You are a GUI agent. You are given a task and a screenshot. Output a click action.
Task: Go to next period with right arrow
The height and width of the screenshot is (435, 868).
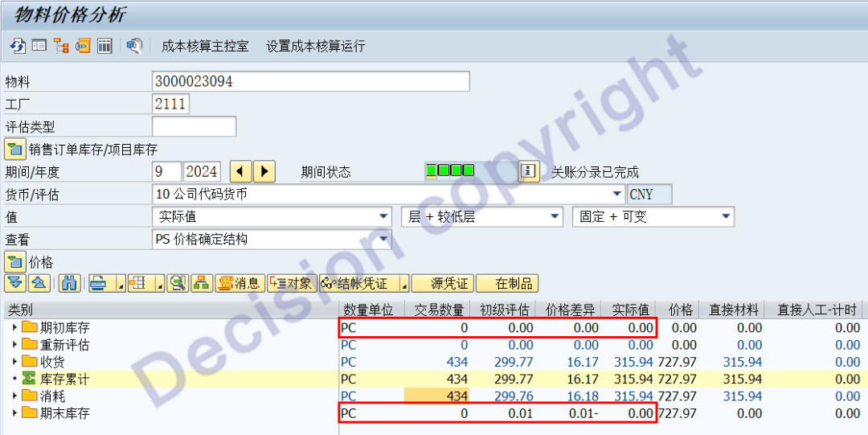click(x=264, y=171)
